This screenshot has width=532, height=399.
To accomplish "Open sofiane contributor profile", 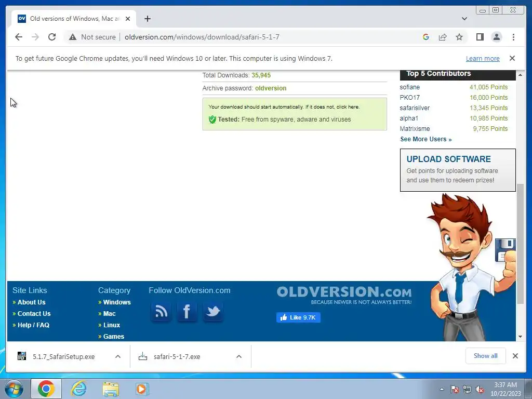I will click(409, 87).
